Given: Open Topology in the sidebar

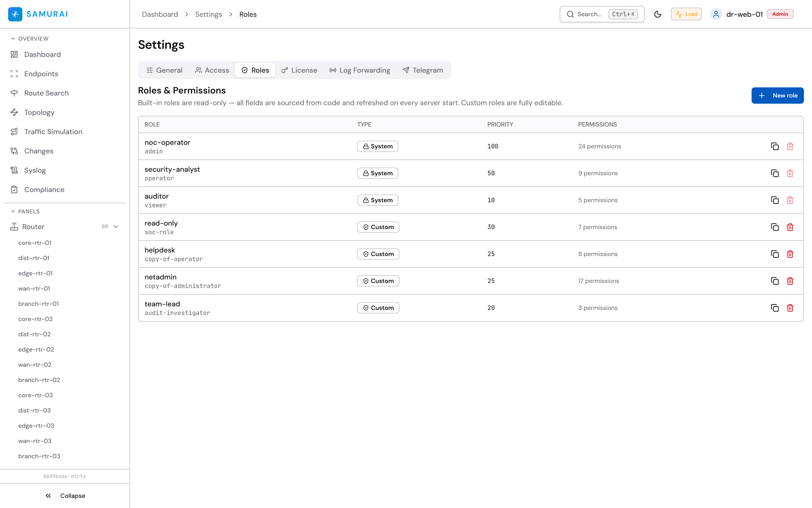Looking at the screenshot, I should (39, 112).
